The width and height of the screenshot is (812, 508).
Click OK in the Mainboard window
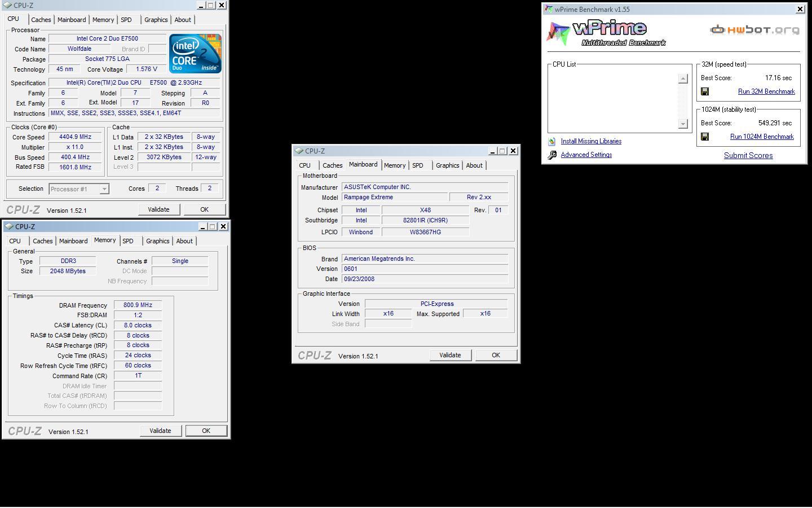(x=496, y=355)
